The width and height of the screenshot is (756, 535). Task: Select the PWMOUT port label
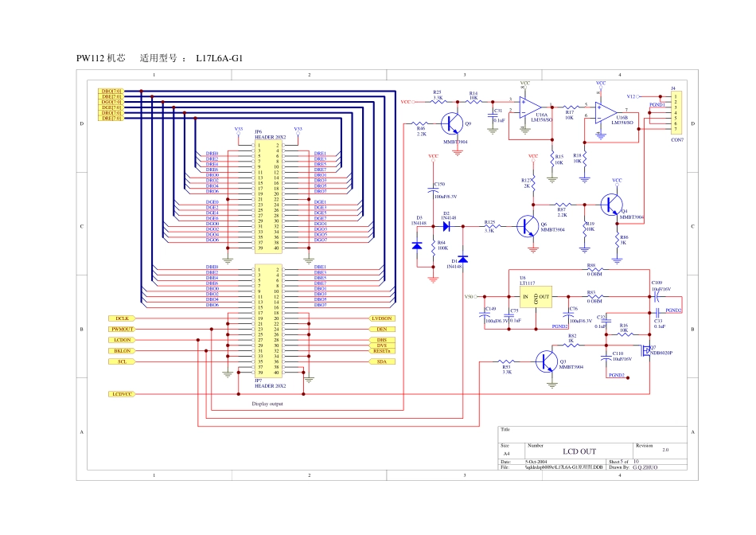coord(123,329)
